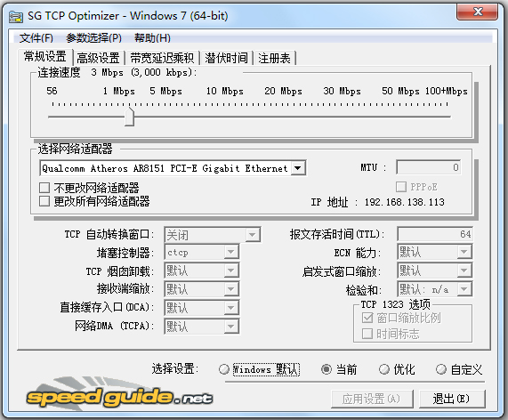Open the 参数选择(P) menu
Viewport: 508px width, 420px height.
pyautogui.click(x=93, y=38)
